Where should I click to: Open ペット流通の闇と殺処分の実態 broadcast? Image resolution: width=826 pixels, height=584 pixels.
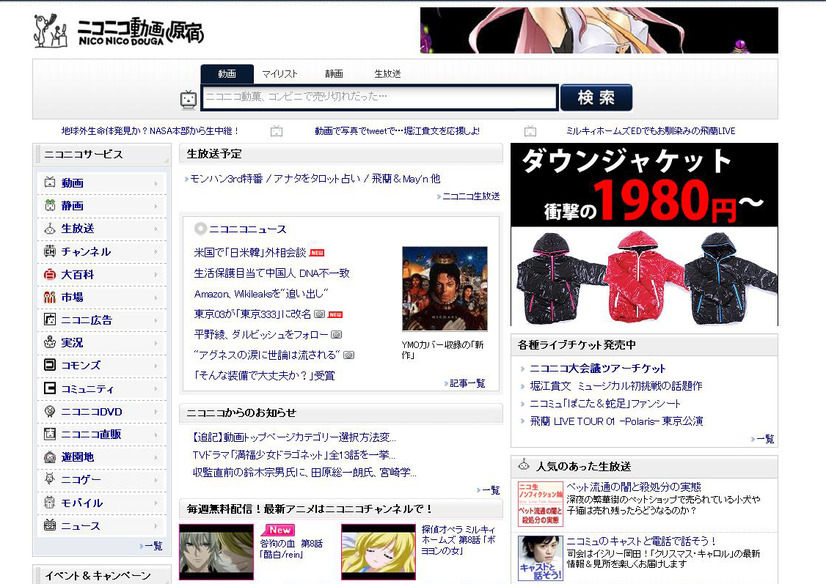click(634, 486)
